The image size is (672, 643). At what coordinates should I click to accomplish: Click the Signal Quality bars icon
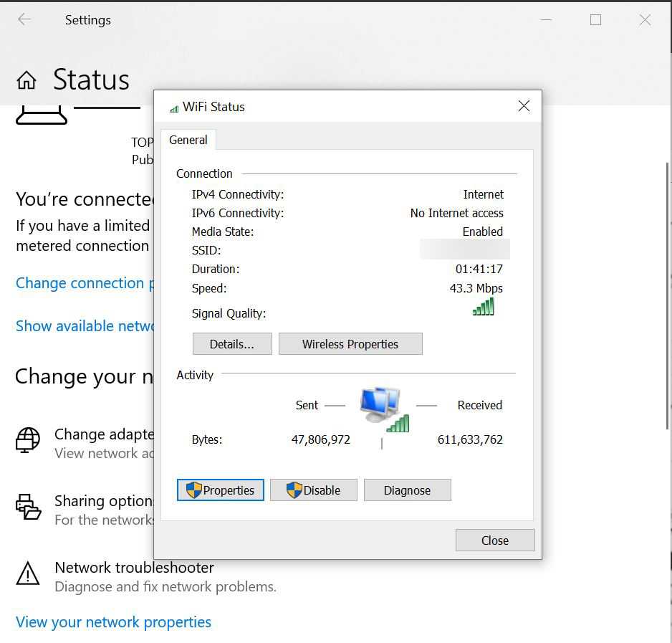click(x=484, y=308)
